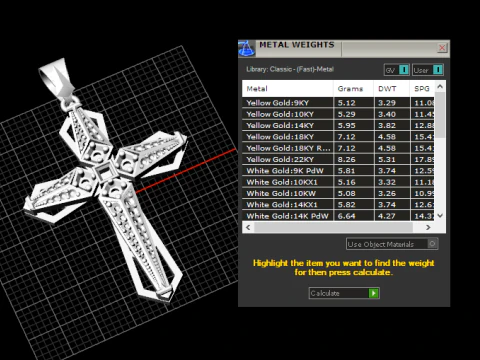Click the 5.31 DWT value

click(387, 160)
